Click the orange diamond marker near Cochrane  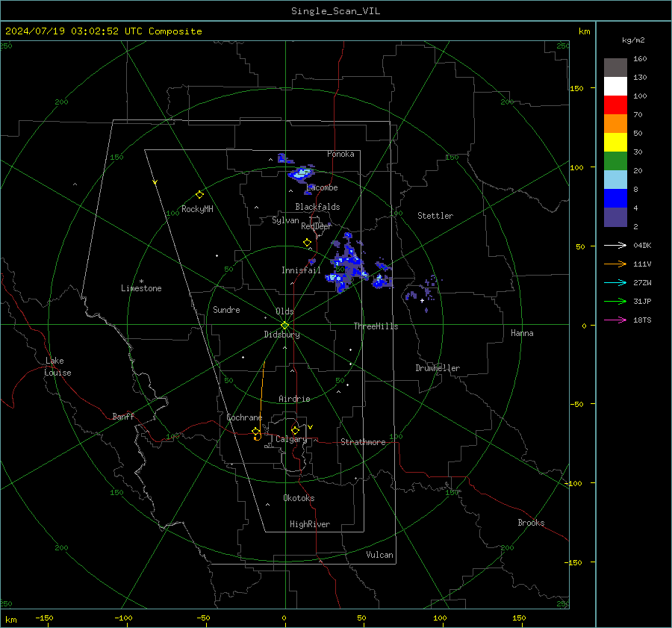pos(256,432)
